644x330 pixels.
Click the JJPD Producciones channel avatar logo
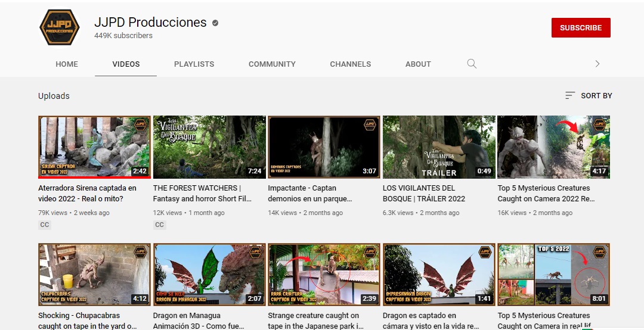point(60,27)
